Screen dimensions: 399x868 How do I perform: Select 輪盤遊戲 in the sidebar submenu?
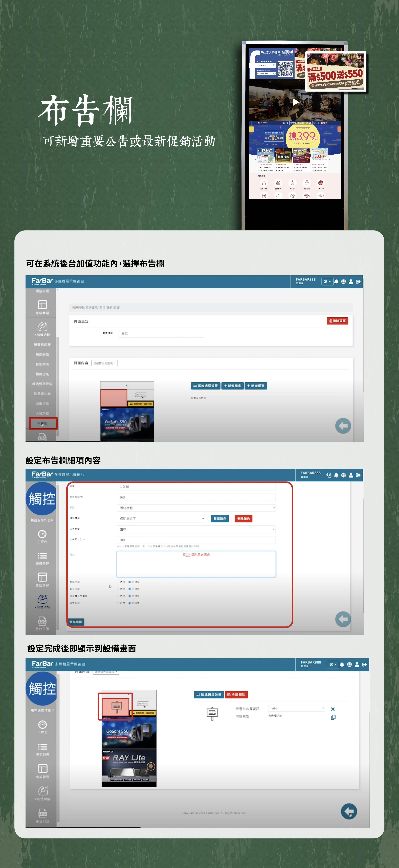pos(42,354)
